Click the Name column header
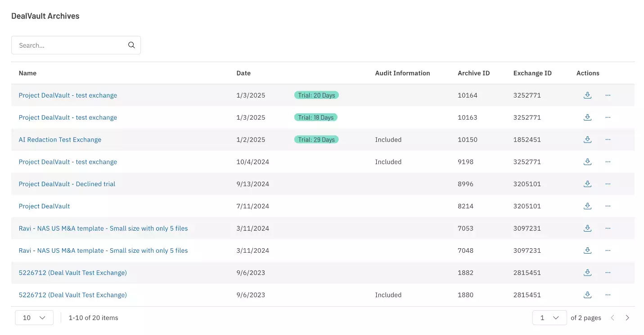This screenshot has height=335, width=644. pos(27,73)
